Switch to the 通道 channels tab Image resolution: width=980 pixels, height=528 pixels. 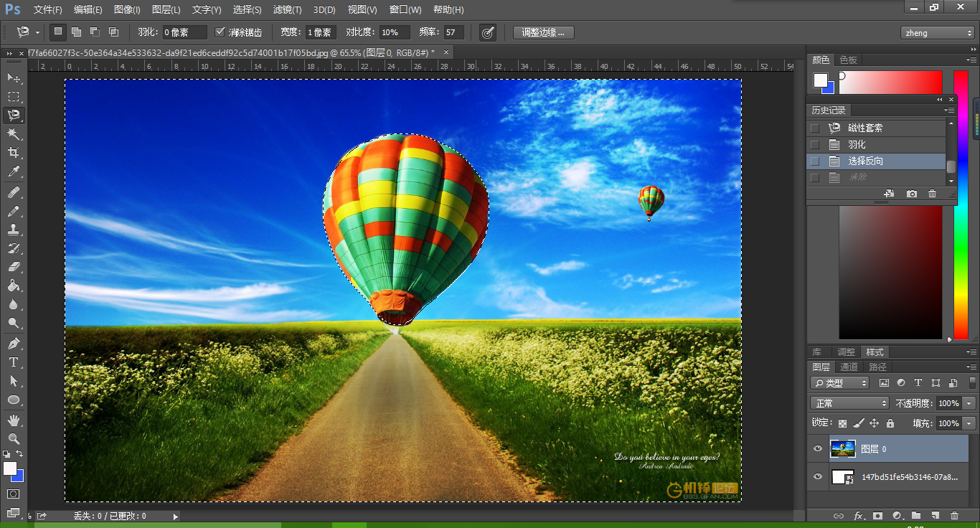(849, 367)
